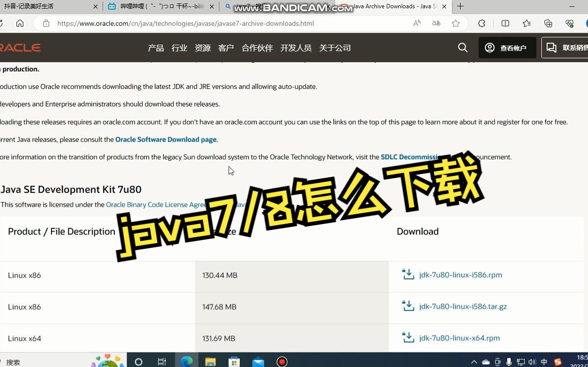Click the 查看帐户 button
Screen dimensions: 588x367
coord(507,48)
